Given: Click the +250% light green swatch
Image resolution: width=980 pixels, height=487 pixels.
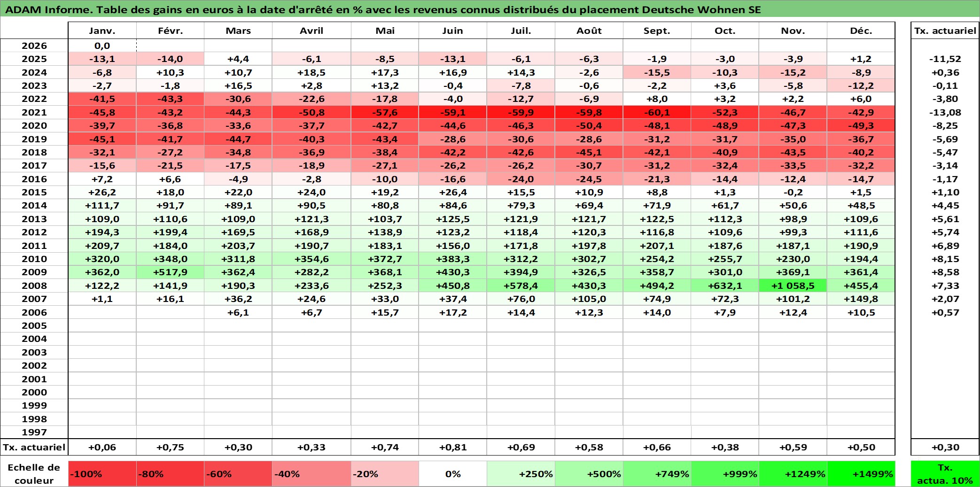Looking at the screenshot, I should (521, 474).
